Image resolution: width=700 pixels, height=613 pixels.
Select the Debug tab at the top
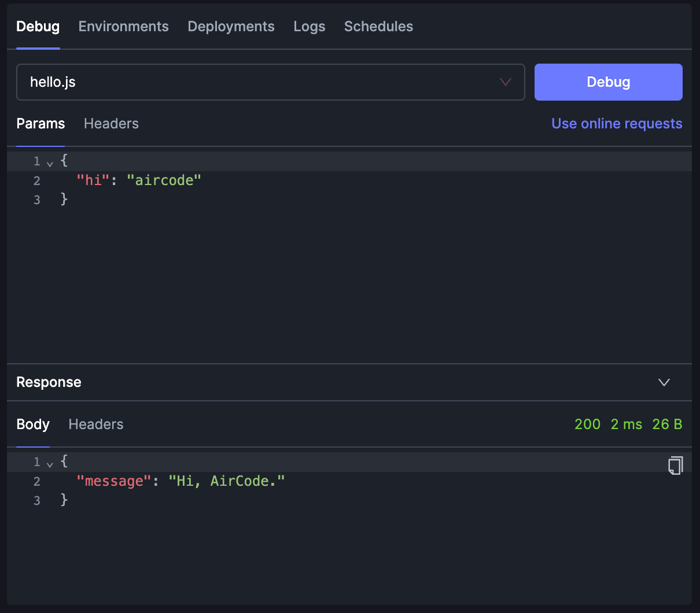(38, 27)
